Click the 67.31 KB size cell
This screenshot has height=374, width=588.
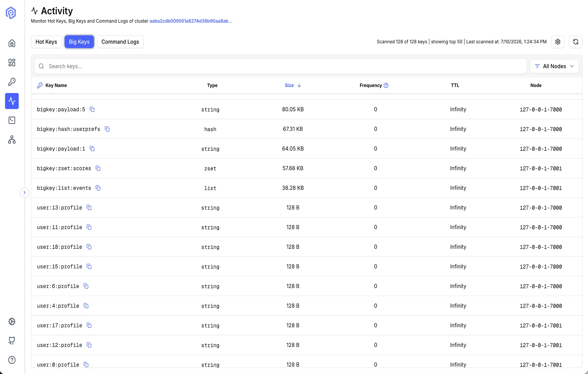click(293, 129)
